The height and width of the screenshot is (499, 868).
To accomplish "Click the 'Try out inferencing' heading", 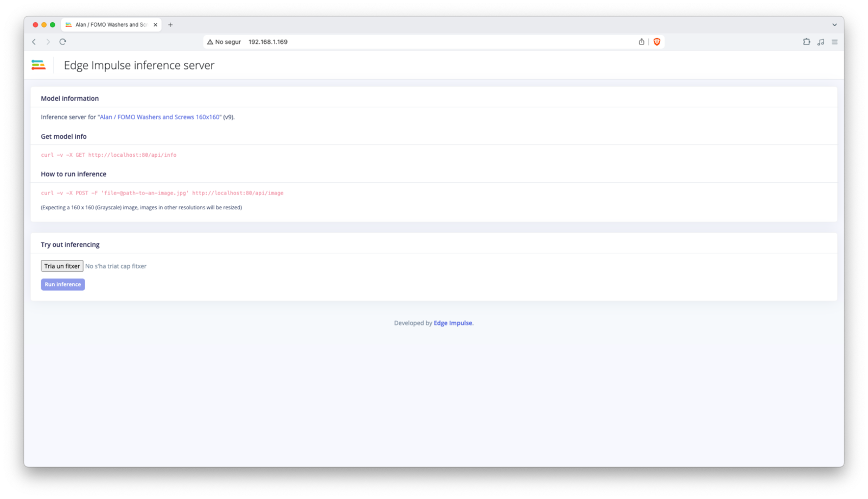I will coord(70,245).
